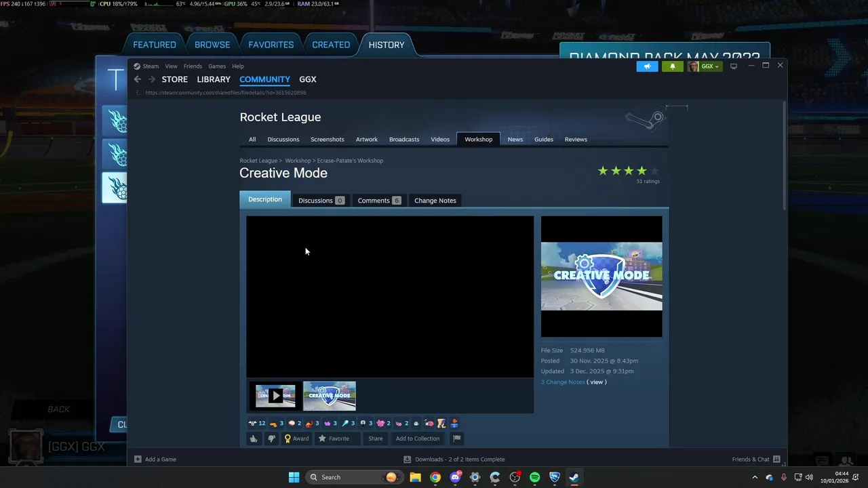The height and width of the screenshot is (488, 868).
Task: Open the item Discussions 0 tab
Action: coord(321,201)
